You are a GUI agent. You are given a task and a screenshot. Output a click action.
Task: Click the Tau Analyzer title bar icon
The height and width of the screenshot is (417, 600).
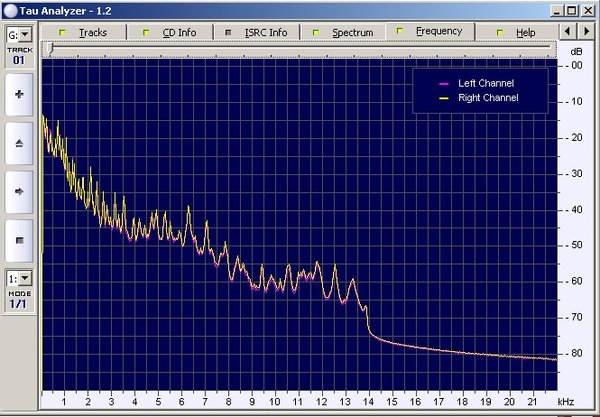coord(10,11)
